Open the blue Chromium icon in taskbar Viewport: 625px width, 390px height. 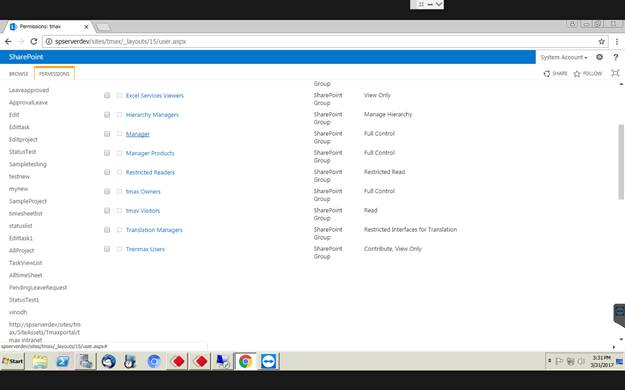[154, 362]
